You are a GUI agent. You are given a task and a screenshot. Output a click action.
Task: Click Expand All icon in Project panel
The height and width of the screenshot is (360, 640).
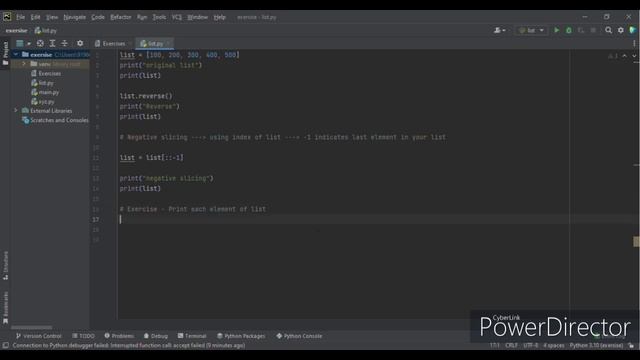pos(52,43)
